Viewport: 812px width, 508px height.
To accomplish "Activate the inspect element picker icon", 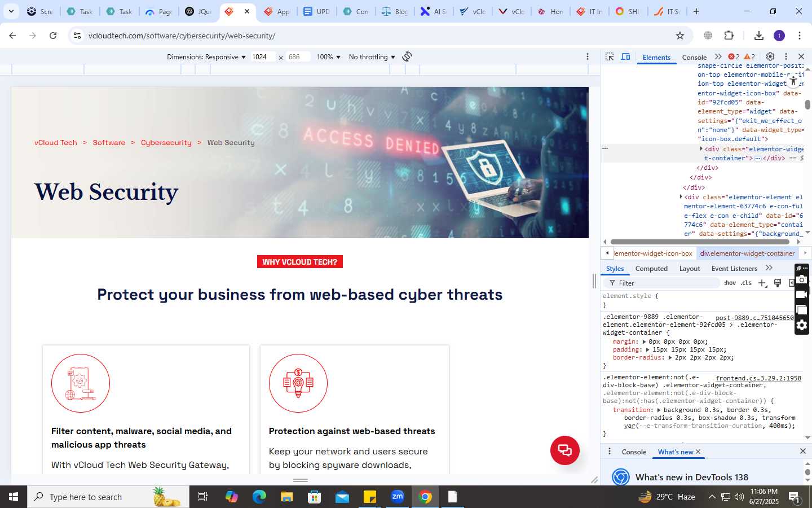I will tap(610, 56).
